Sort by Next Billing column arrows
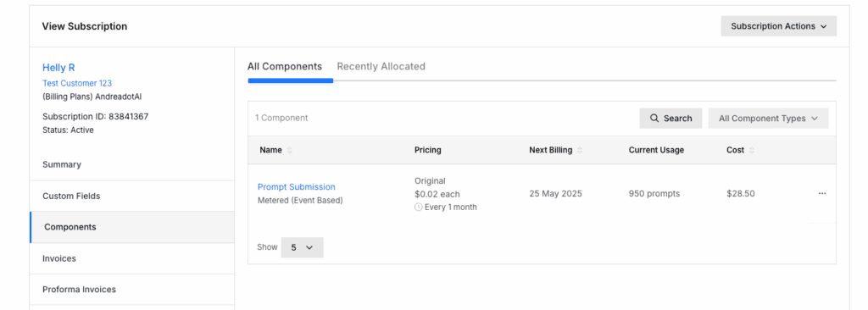The width and height of the screenshot is (868, 310). coord(580,150)
